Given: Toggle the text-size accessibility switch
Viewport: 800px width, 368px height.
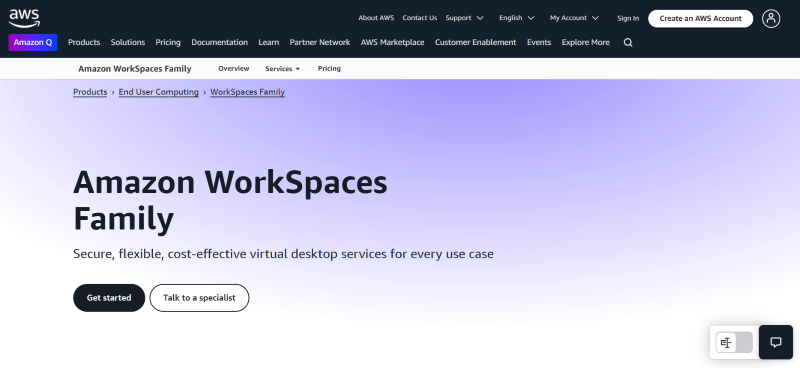Looking at the screenshot, I should tap(734, 342).
